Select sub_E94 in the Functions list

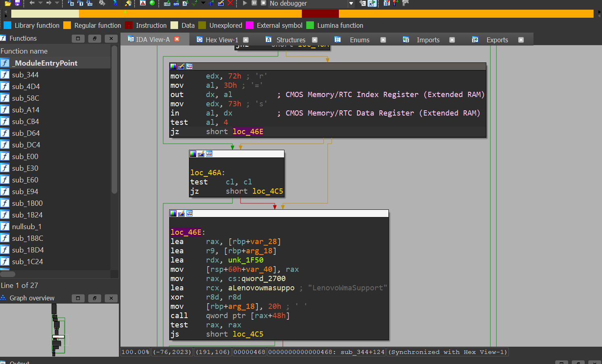(x=25, y=192)
